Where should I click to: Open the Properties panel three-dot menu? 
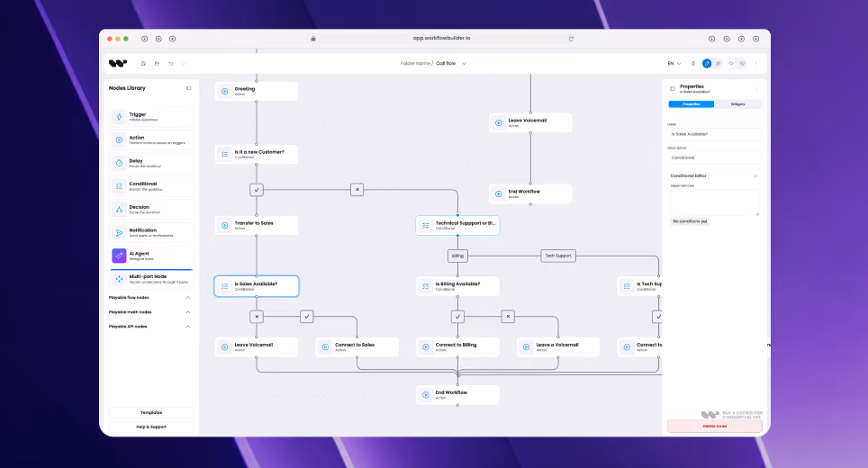756,89
